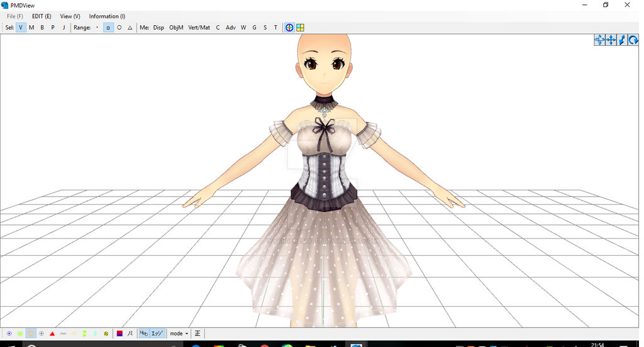Viewport: 644px width, 347px height.
Task: Click the ObjM toolbar button
Action: pyautogui.click(x=176, y=28)
